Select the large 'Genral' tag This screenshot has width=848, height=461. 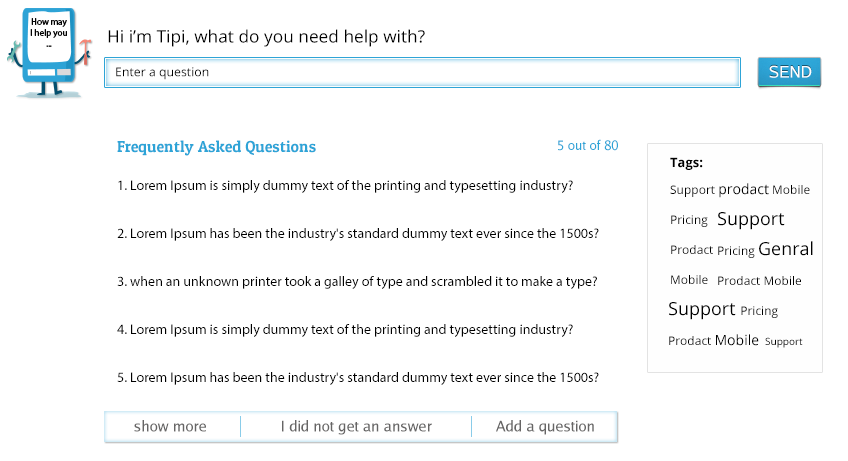coord(786,249)
